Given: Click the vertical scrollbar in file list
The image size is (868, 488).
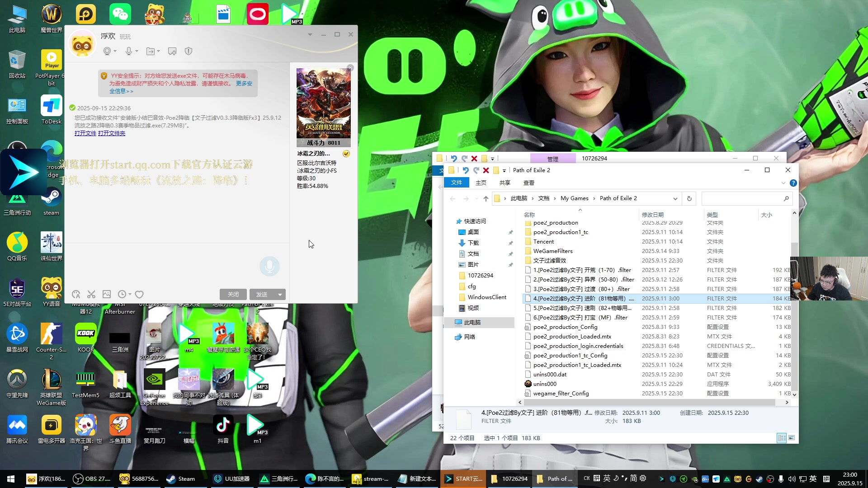Looking at the screenshot, I should pos(794,316).
